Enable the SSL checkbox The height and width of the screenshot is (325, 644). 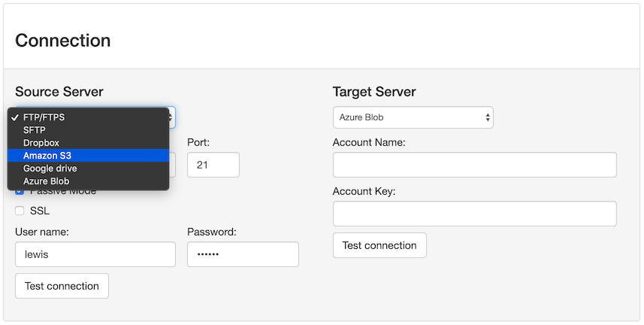(20, 211)
